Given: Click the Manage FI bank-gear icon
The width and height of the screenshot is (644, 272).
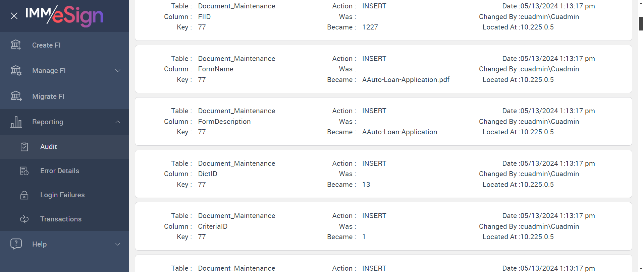Looking at the screenshot, I should (x=16, y=71).
